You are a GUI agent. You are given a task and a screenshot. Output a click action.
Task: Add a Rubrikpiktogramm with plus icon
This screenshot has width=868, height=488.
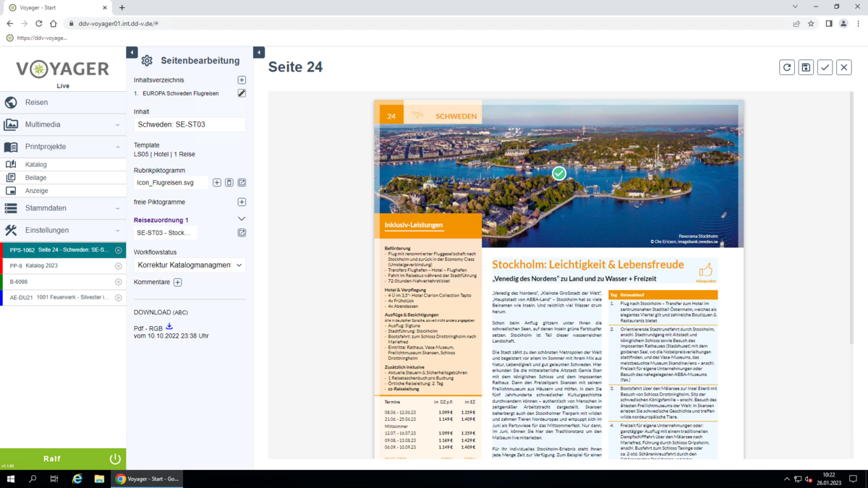(216, 183)
